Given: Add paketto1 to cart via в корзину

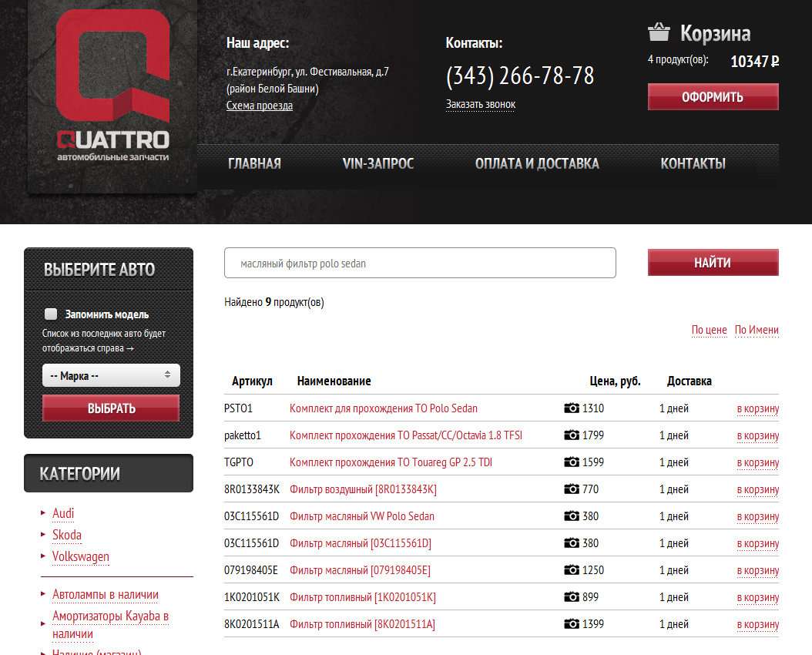Looking at the screenshot, I should coord(757,435).
